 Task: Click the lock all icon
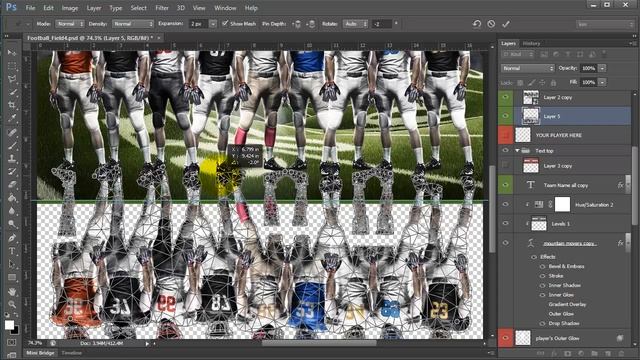point(553,82)
